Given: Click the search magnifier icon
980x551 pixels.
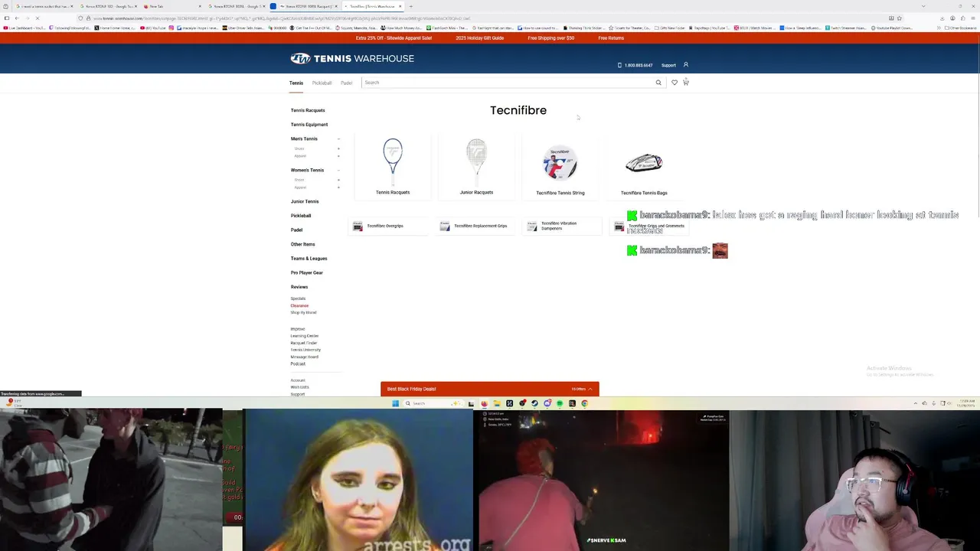Looking at the screenshot, I should pyautogui.click(x=658, y=83).
